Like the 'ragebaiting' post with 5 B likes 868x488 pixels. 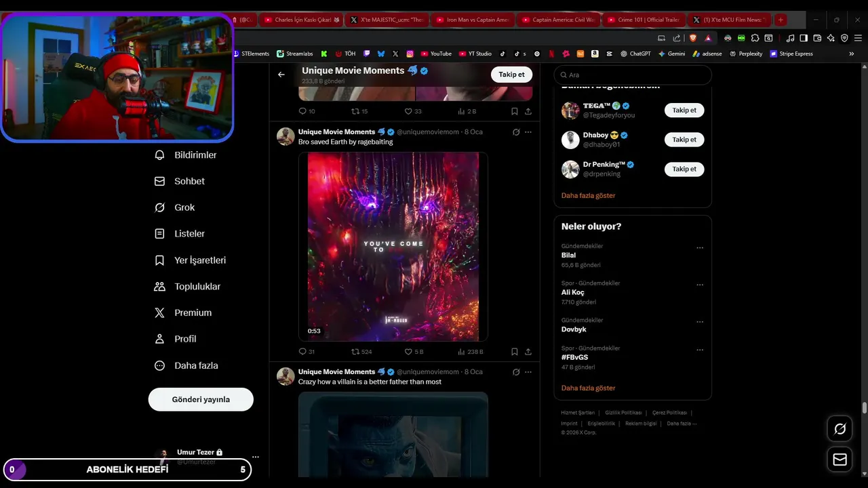(414, 352)
